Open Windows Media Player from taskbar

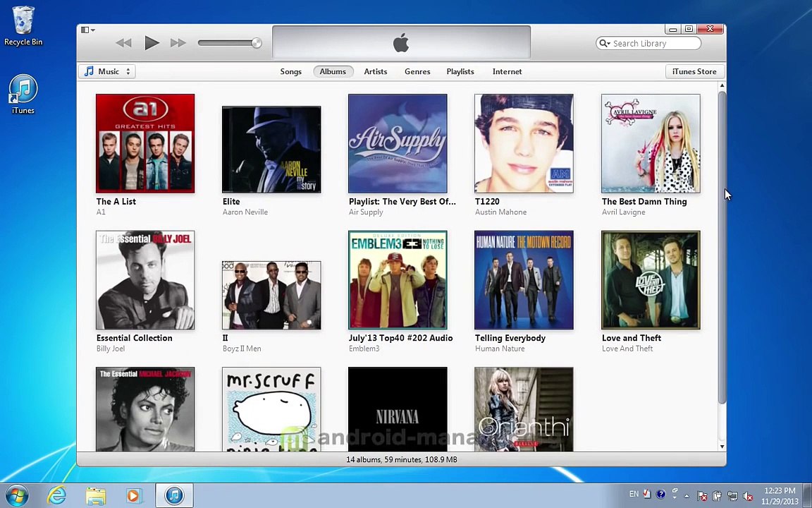(134, 495)
